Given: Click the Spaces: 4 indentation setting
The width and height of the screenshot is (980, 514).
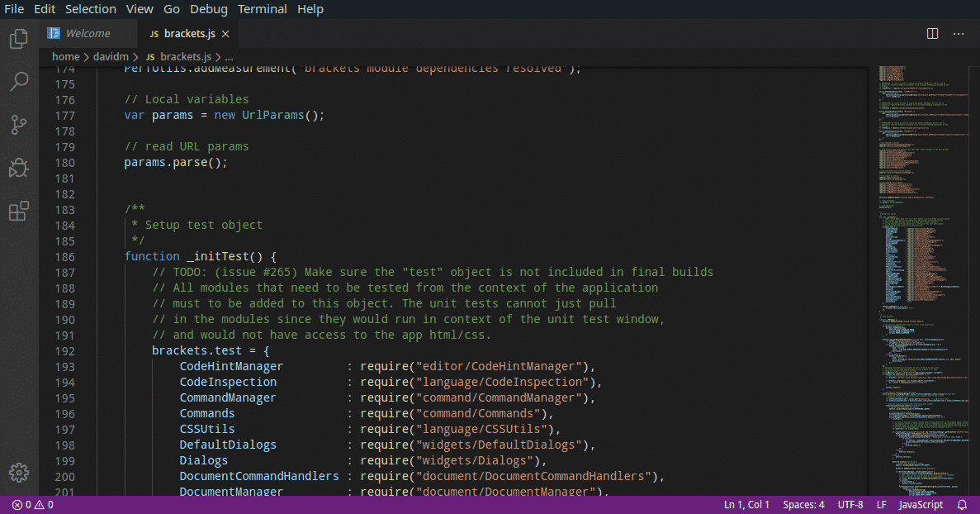Looking at the screenshot, I should tap(803, 505).
